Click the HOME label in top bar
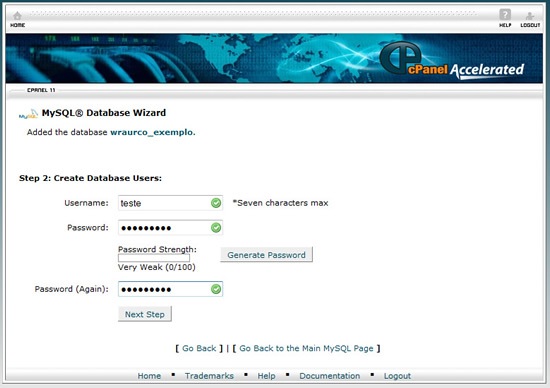550x388 pixels. click(17, 25)
